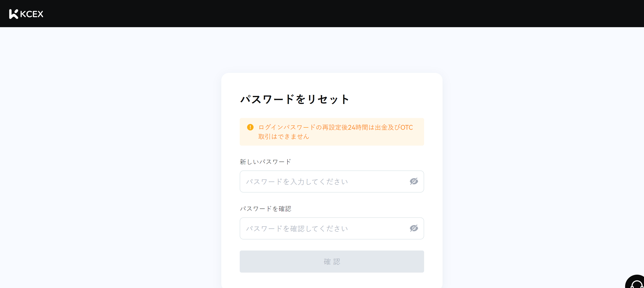The height and width of the screenshot is (288, 644).
Task: Click the blank area above the reset card
Action: [331, 50]
